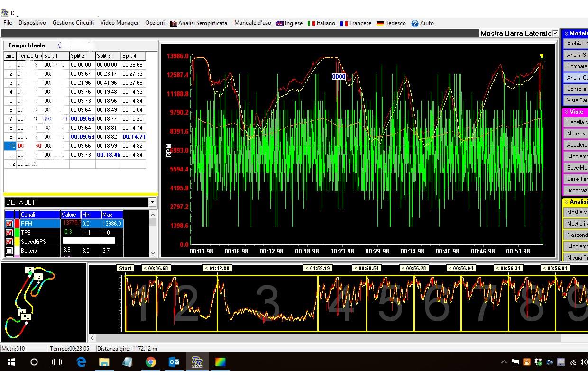Open the Video Manager menu
The height and width of the screenshot is (379, 588).
click(119, 23)
